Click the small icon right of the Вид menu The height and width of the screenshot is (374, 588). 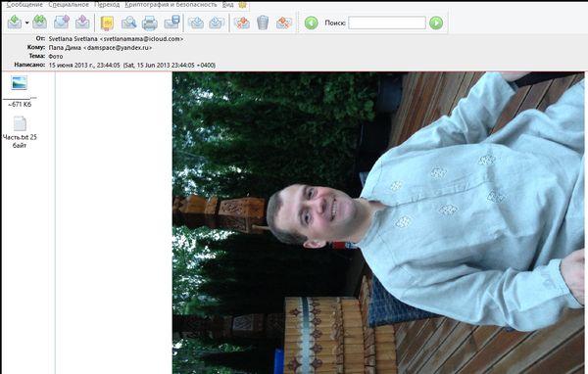coord(243,5)
